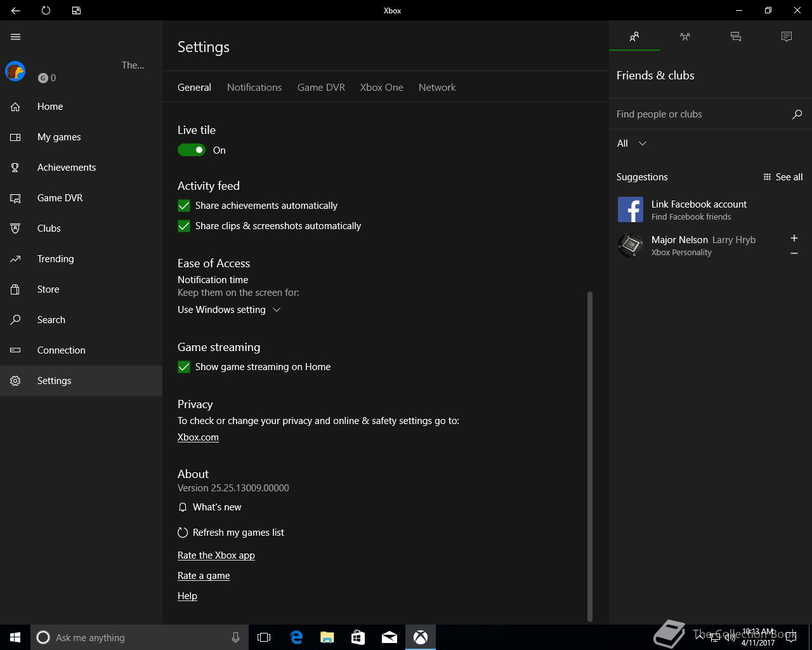Click the Xbox app taskbar icon
812x650 pixels.
click(421, 637)
